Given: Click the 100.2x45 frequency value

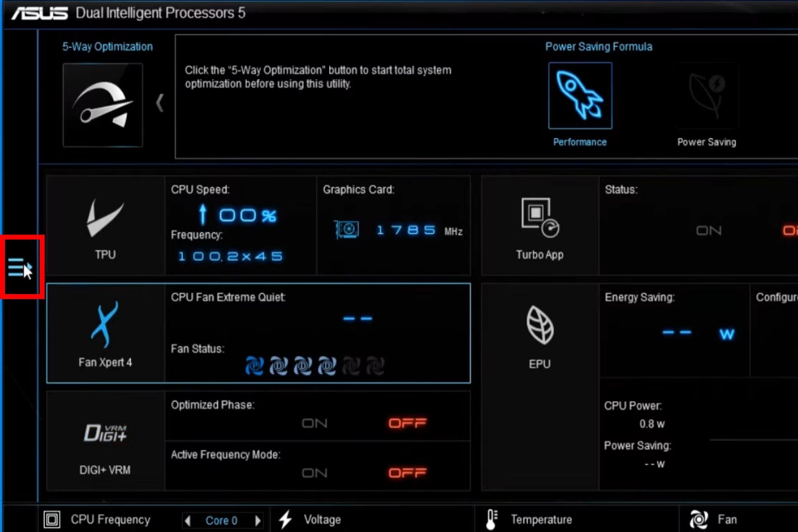Looking at the screenshot, I should coord(230,256).
